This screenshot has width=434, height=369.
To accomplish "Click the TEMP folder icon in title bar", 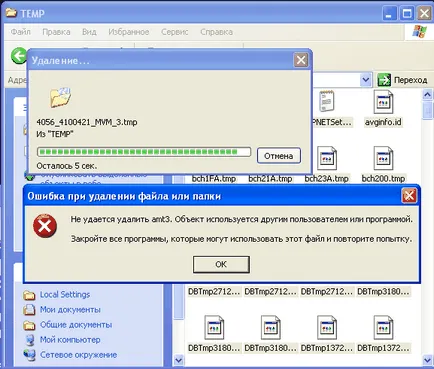I will click(x=11, y=13).
